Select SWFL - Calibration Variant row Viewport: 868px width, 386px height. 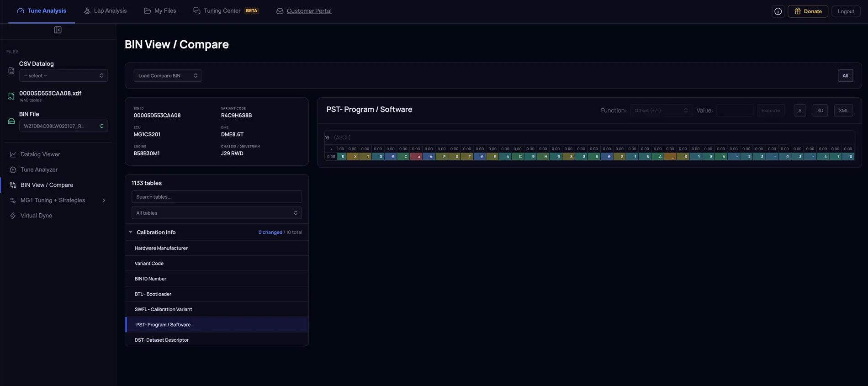tap(217, 309)
